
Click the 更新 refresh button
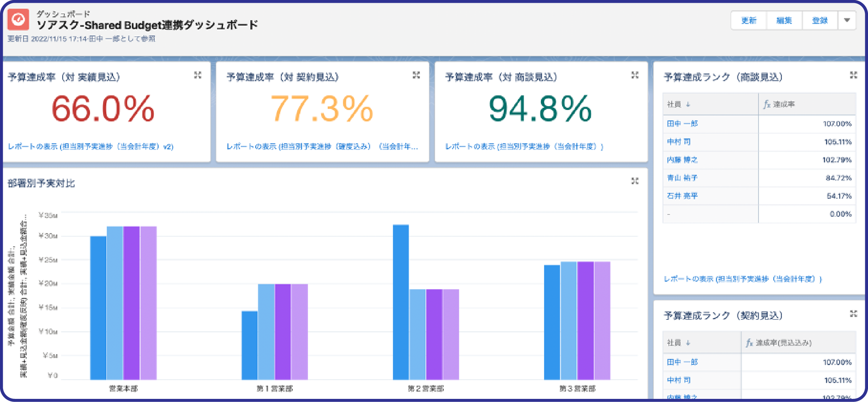(x=749, y=20)
